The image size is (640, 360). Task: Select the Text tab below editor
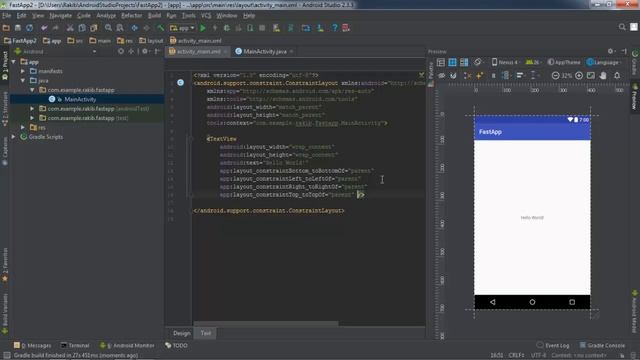206,333
